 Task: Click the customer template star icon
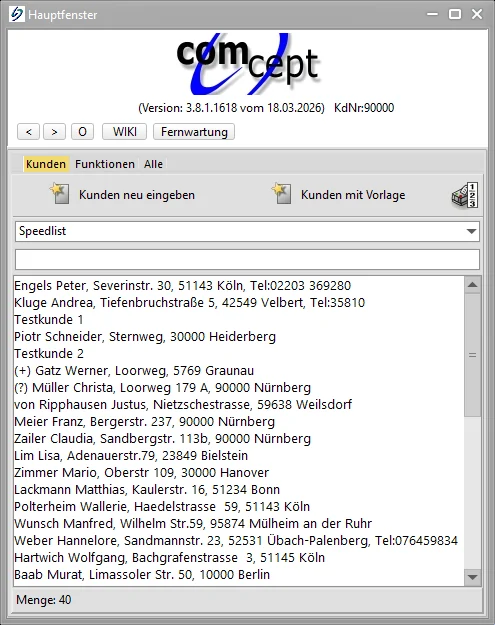[x=281, y=193]
